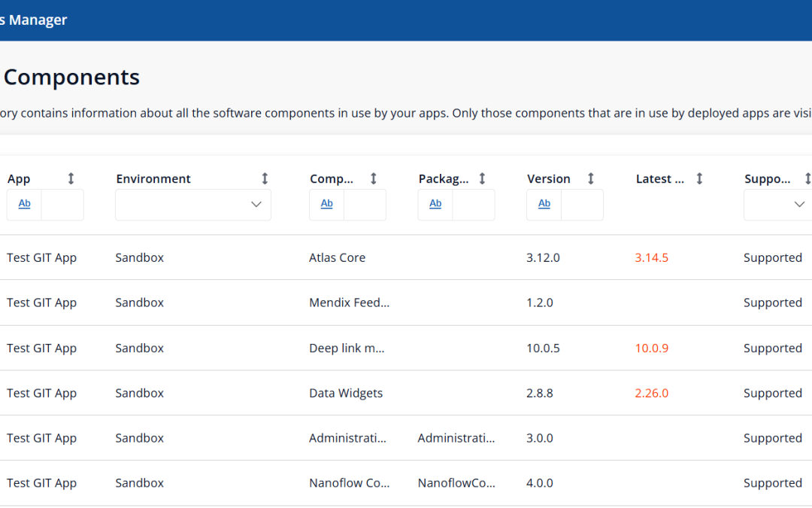Sort by Package column arrows

click(482, 178)
